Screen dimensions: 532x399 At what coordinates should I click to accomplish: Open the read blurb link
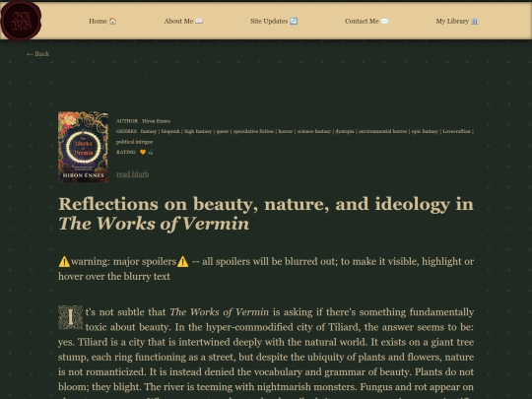click(x=133, y=174)
